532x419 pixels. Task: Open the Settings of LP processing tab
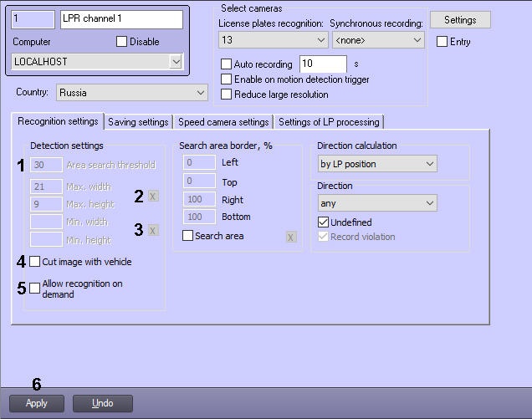329,122
